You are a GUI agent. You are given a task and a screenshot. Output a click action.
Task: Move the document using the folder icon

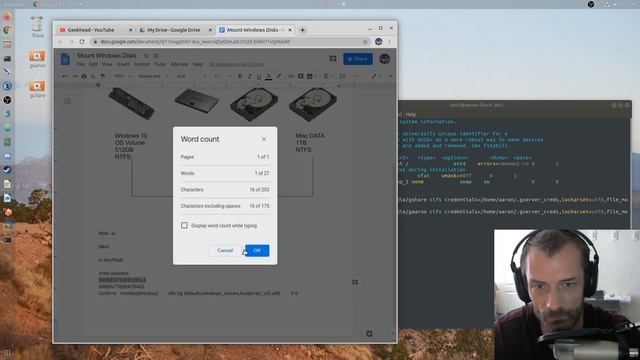pos(156,55)
